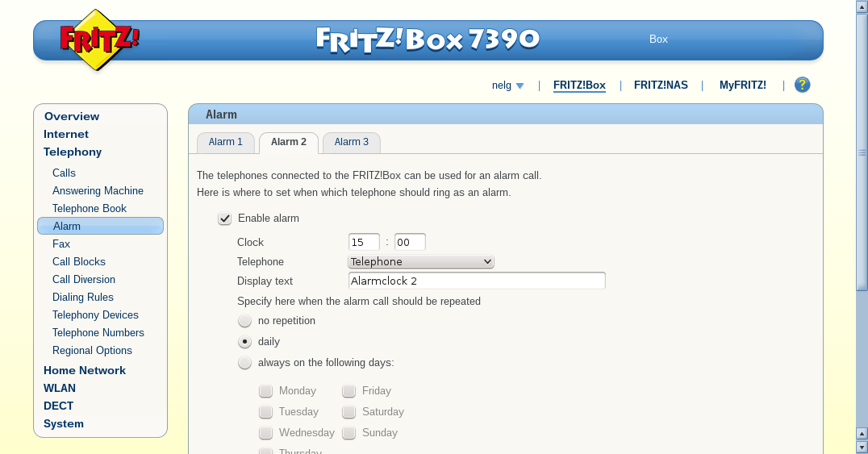Open the blue help question mark icon
Screen dimensions: 868x454
[x=802, y=85]
